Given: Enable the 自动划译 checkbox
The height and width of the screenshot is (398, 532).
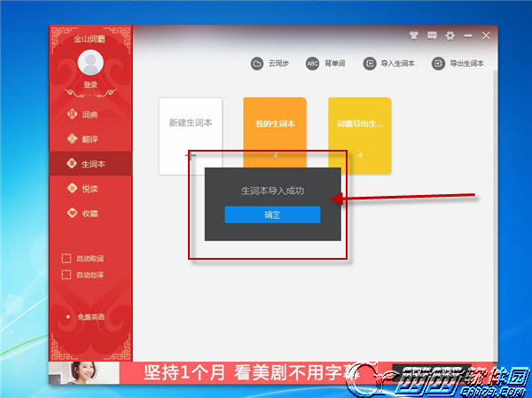Looking at the screenshot, I should 66,275.
